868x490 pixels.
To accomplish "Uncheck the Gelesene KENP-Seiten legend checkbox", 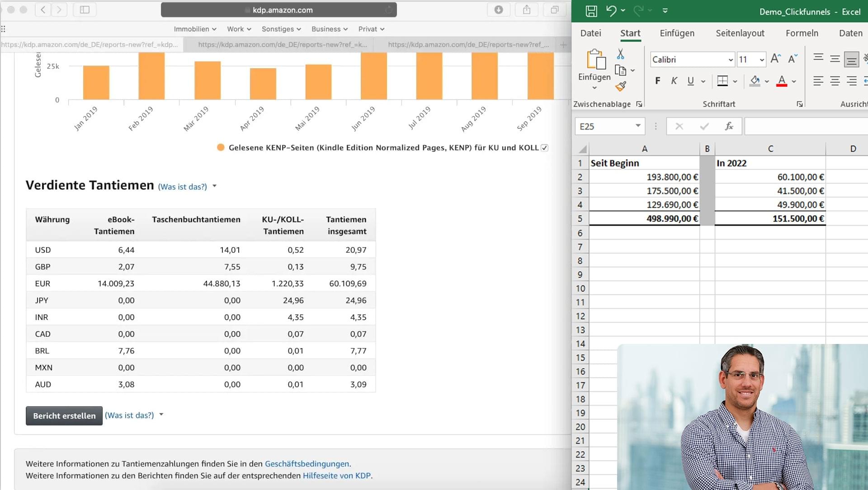I will [544, 148].
